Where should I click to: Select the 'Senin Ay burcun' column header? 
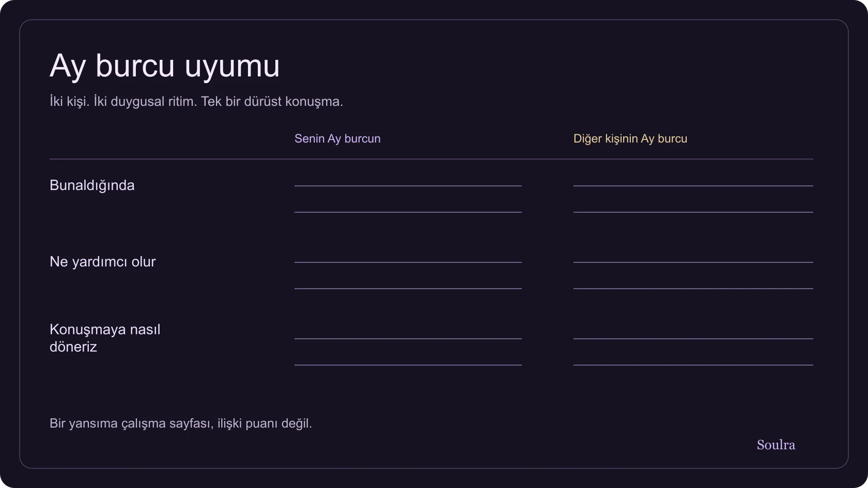click(337, 138)
